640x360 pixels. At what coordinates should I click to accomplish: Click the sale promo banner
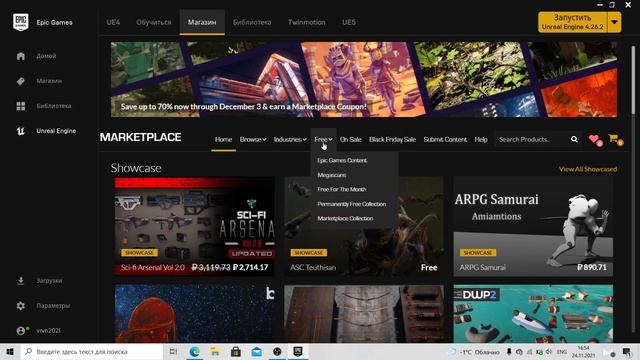click(x=364, y=79)
